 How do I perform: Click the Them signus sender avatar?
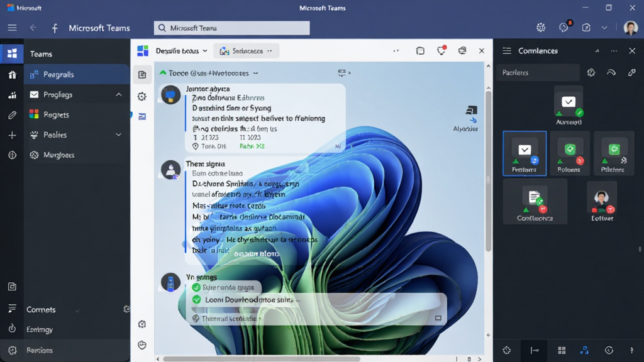(x=170, y=170)
